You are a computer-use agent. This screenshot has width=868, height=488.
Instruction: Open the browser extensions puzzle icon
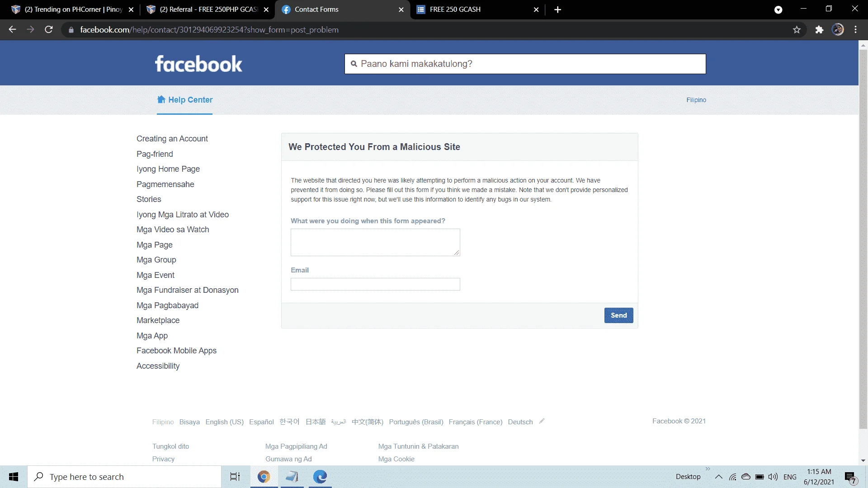point(819,30)
